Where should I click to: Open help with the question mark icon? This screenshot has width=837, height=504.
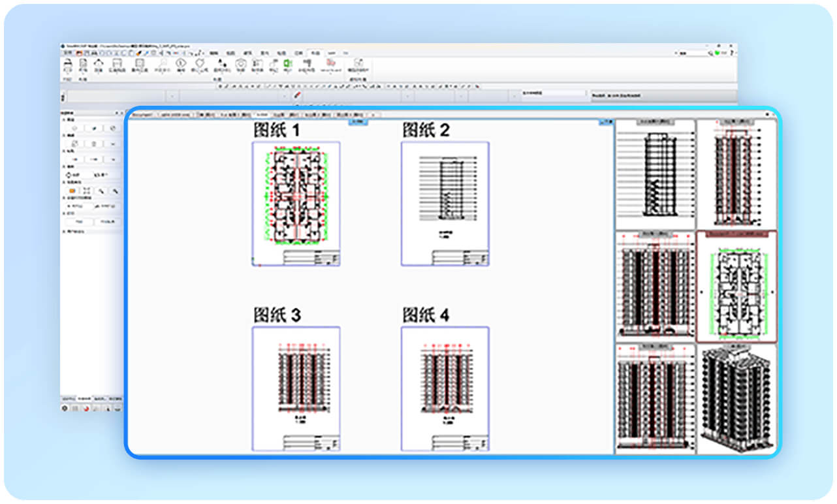click(x=731, y=52)
